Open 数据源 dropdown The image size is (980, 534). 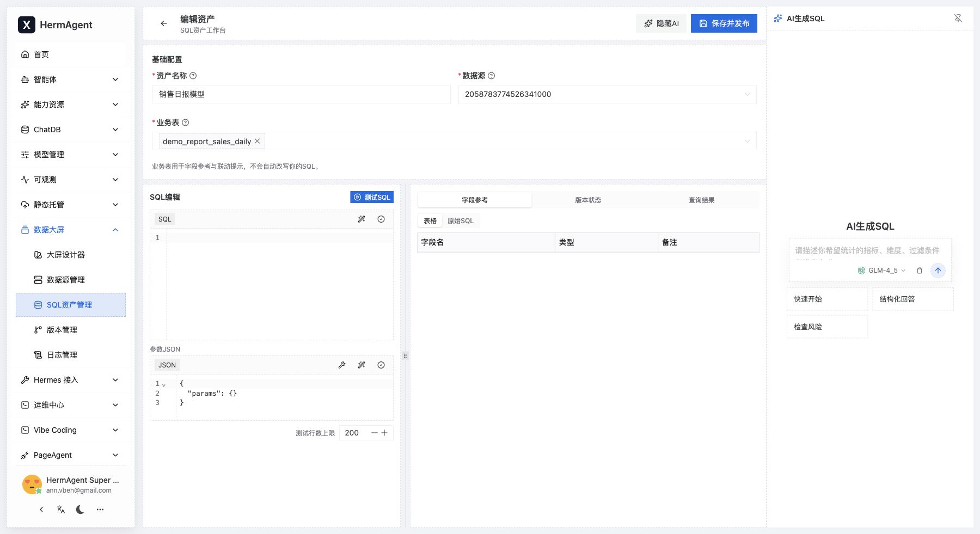click(608, 94)
